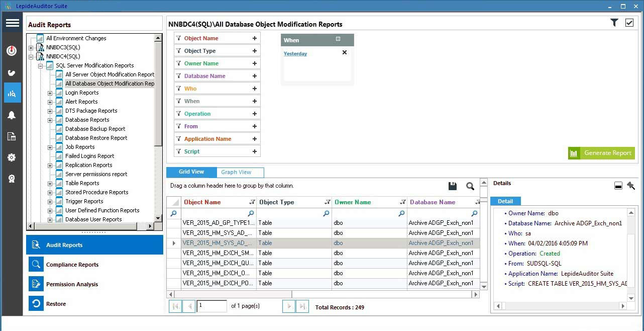This screenshot has width=644, height=331.
Task: Add Script filter with plus
Action: [x=255, y=151]
